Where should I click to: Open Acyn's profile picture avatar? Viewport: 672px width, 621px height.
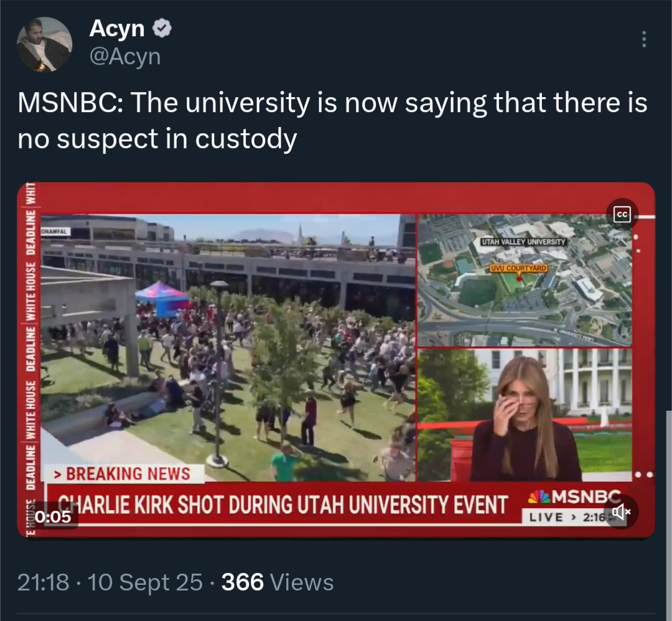tap(44, 44)
